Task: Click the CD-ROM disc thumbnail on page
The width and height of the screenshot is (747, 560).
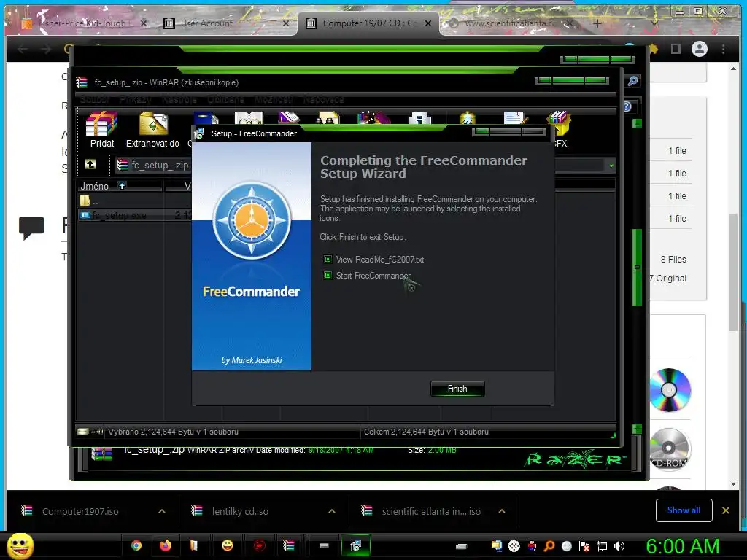Action: click(669, 449)
